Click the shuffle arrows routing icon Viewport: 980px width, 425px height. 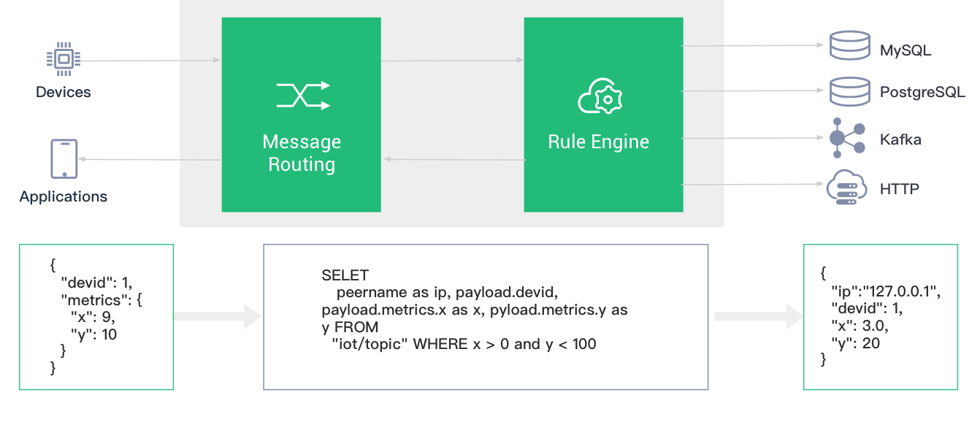[303, 96]
